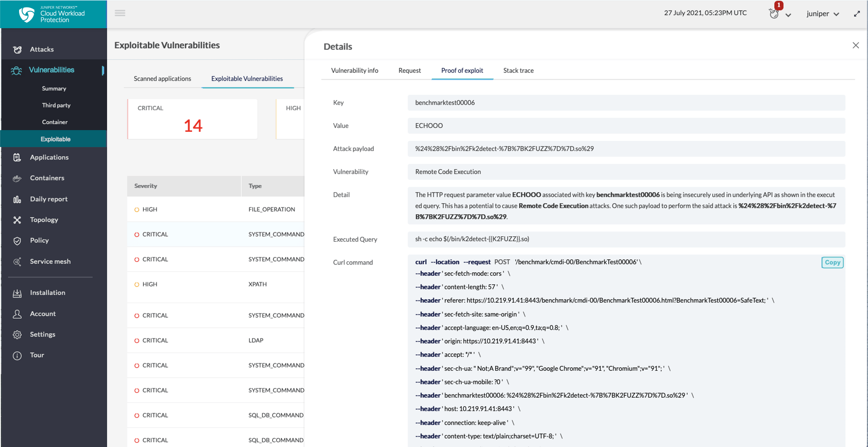Select the Daily report icon
The width and height of the screenshot is (868, 447).
click(17, 199)
